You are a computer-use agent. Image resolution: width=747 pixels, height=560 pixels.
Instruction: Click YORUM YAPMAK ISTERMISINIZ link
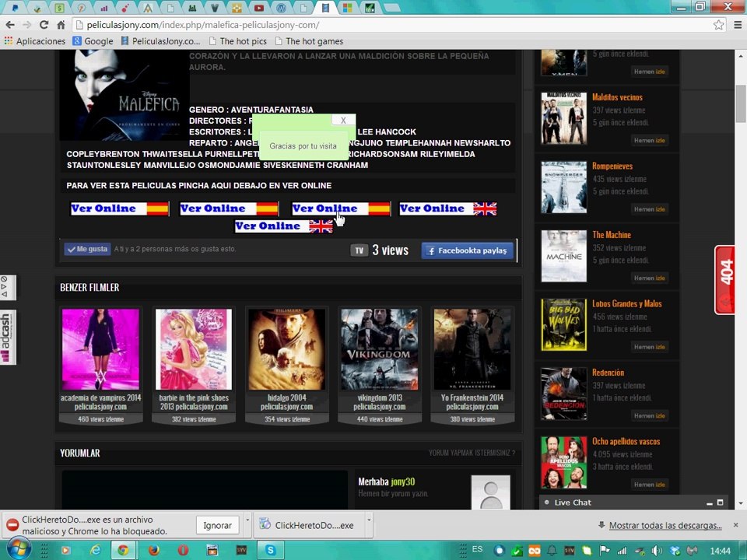(472, 453)
